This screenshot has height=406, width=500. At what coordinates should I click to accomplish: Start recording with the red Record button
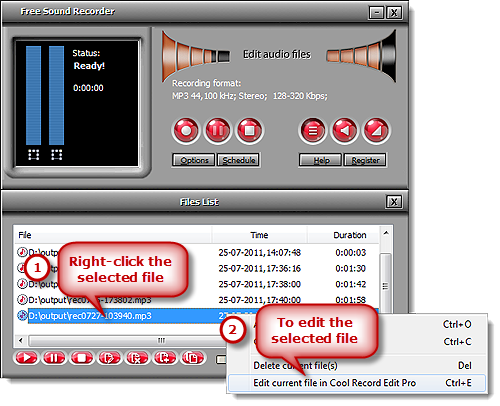coord(186,130)
